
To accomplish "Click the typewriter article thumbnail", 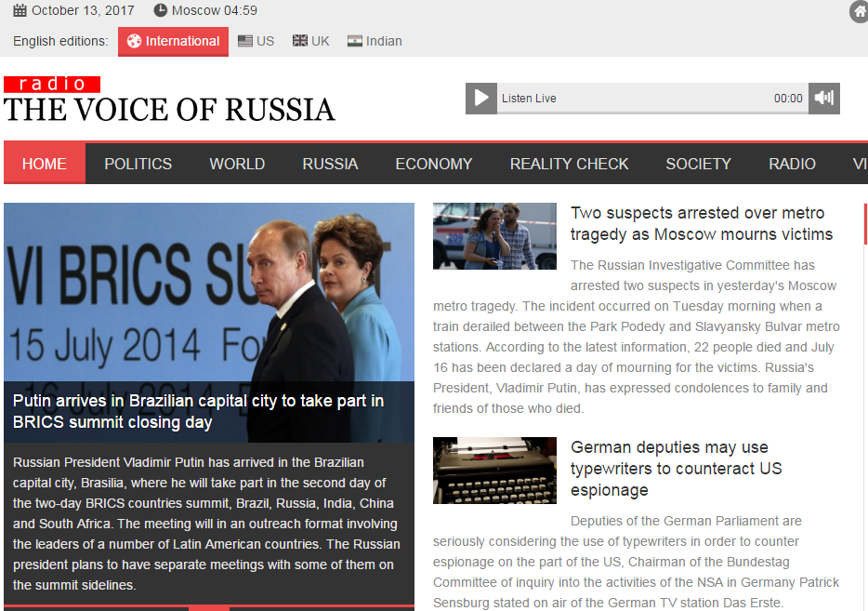I will (x=494, y=471).
